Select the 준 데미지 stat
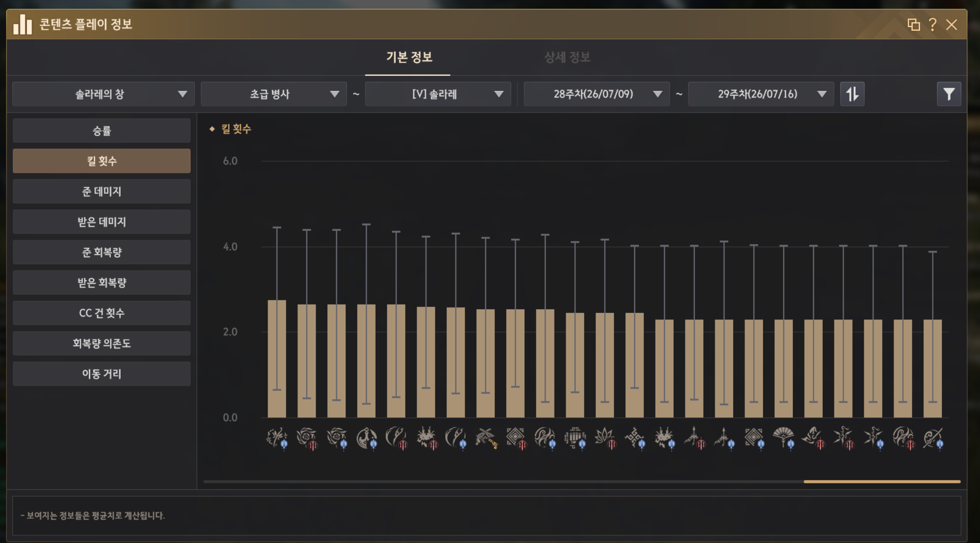The image size is (980, 543). 102,191
